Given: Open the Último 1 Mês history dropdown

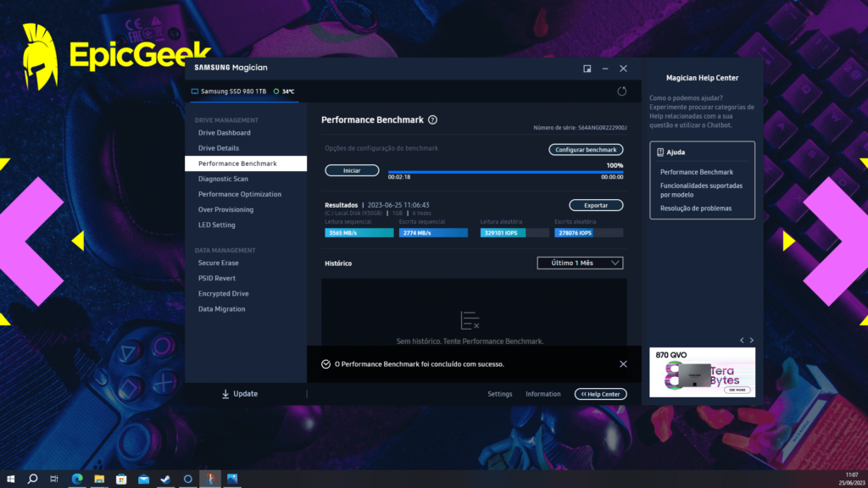Looking at the screenshot, I should pos(580,263).
